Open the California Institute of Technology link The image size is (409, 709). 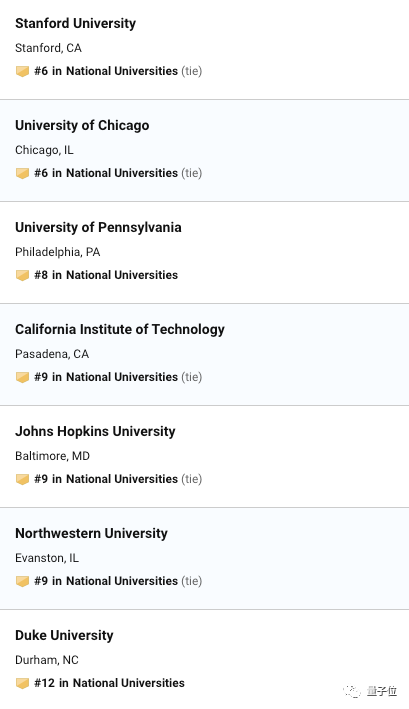click(x=120, y=330)
